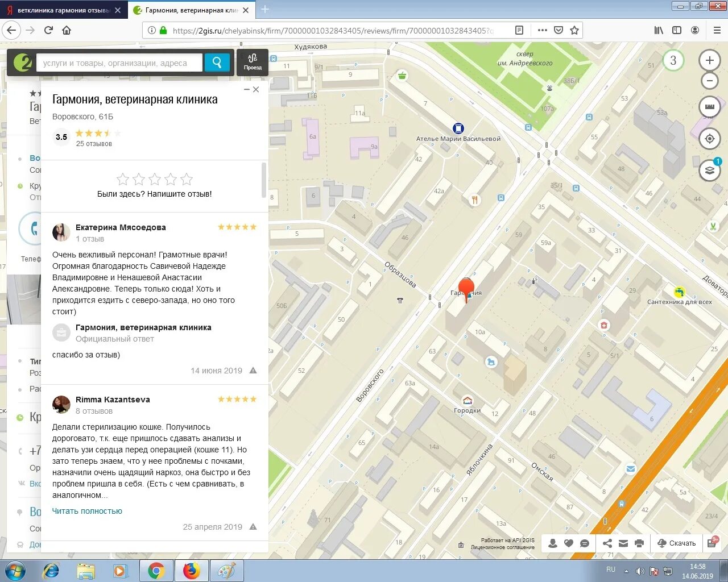728x582 pixels.
Task: Rate the clinic with first empty star
Action: (x=123, y=180)
